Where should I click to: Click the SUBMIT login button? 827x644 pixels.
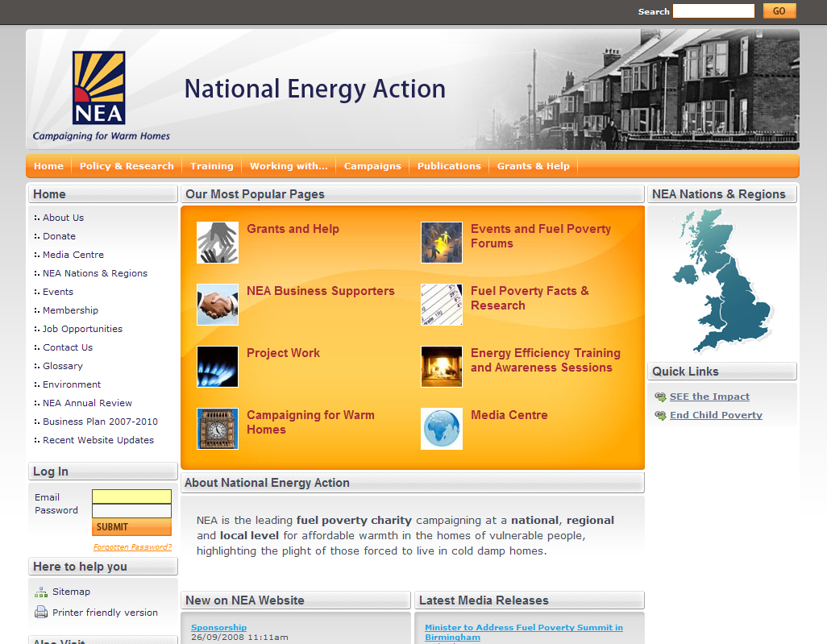point(132,527)
